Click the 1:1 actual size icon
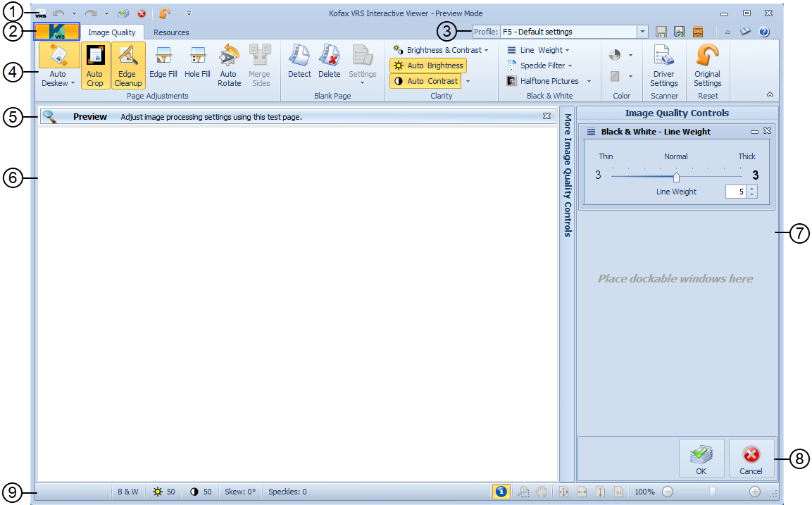The height and width of the screenshot is (505, 812). click(x=618, y=492)
